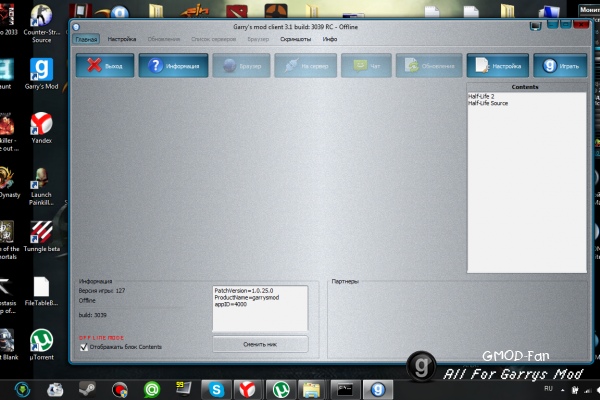The image size is (600, 400).
Task: Open the Обновления tab
Action: [164, 39]
